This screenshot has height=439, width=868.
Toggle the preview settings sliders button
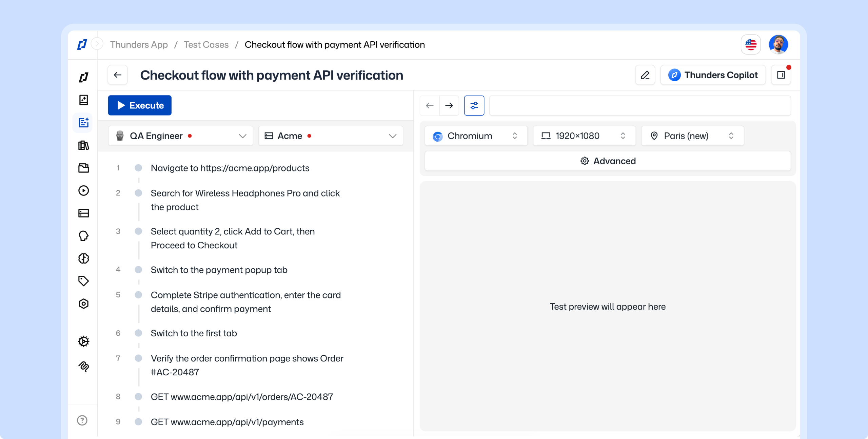click(474, 106)
